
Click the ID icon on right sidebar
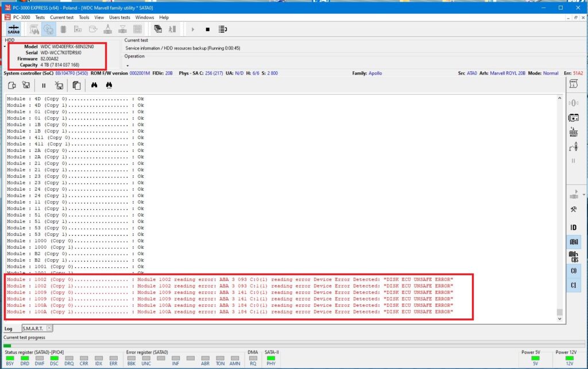tap(574, 228)
